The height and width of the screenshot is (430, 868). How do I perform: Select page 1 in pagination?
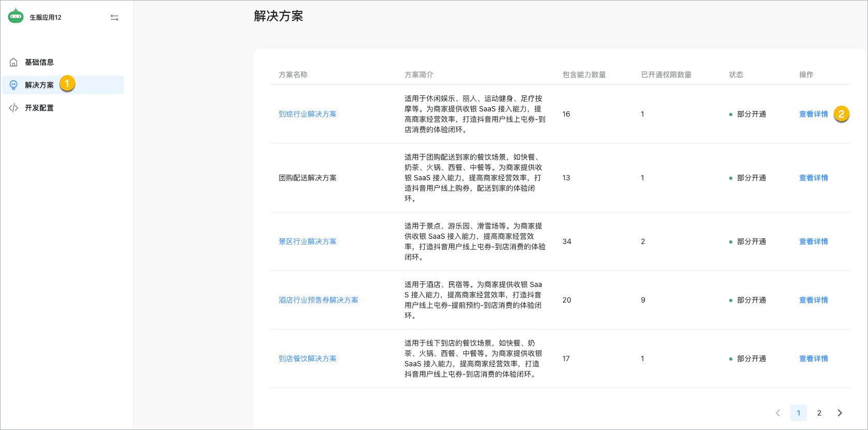pos(799,413)
